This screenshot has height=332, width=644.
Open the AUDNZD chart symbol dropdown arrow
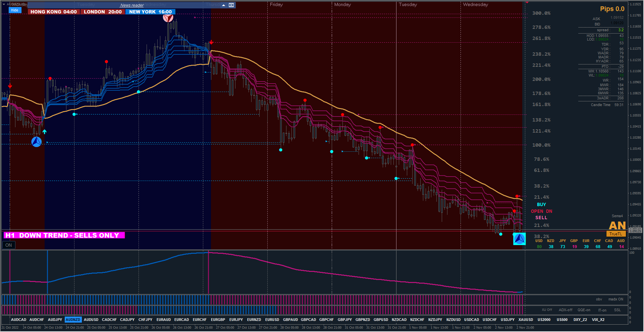[4, 4]
